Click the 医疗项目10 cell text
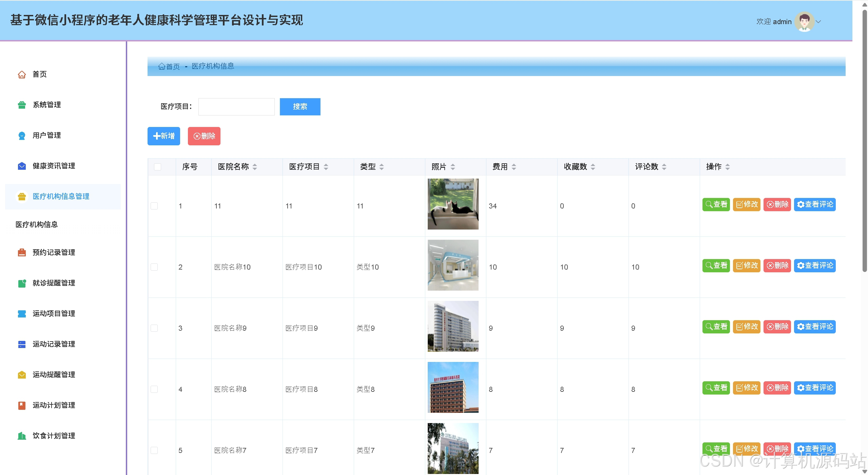The height and width of the screenshot is (475, 868). (x=304, y=267)
